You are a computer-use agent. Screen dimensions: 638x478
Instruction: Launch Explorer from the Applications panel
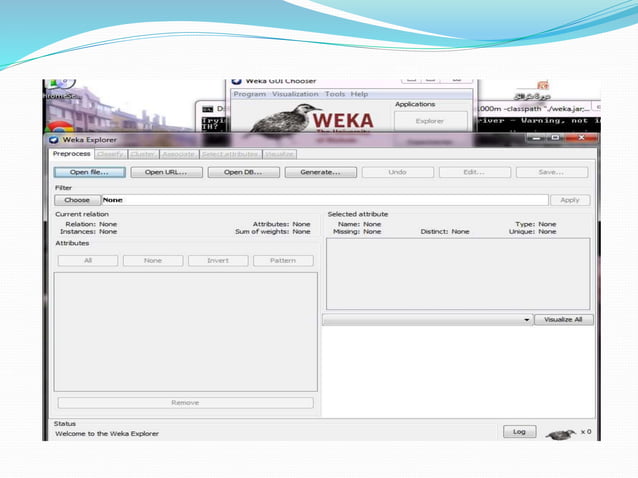430,121
